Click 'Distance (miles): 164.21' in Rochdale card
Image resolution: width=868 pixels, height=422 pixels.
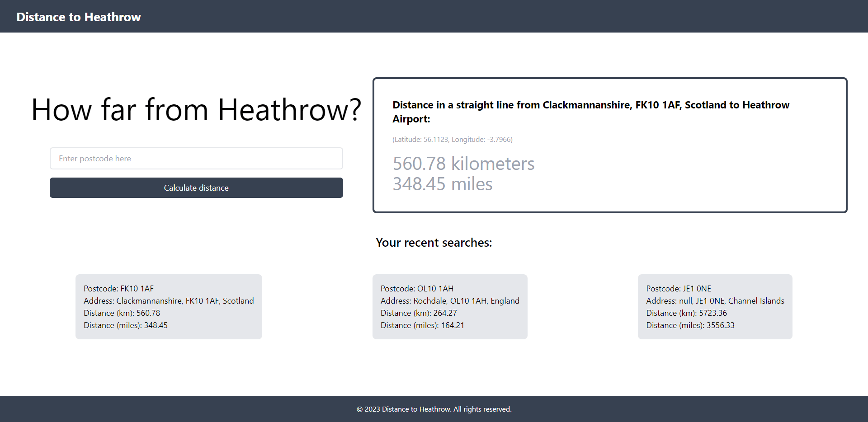point(422,325)
